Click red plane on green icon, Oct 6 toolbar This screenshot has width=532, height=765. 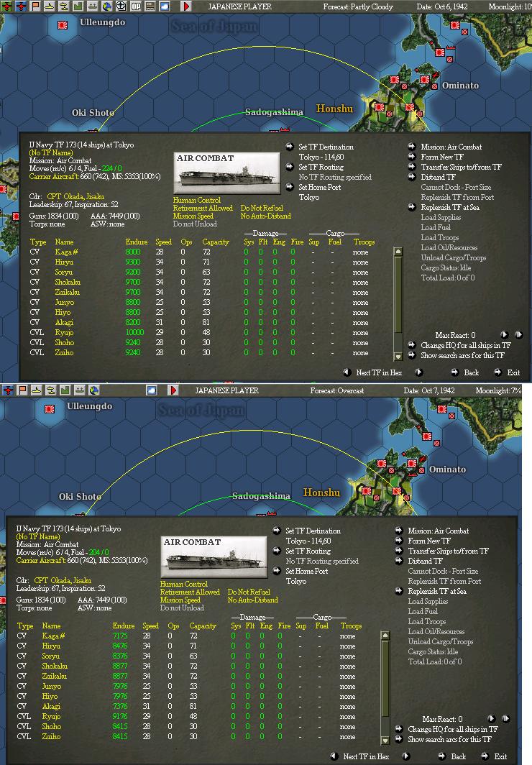6,6
